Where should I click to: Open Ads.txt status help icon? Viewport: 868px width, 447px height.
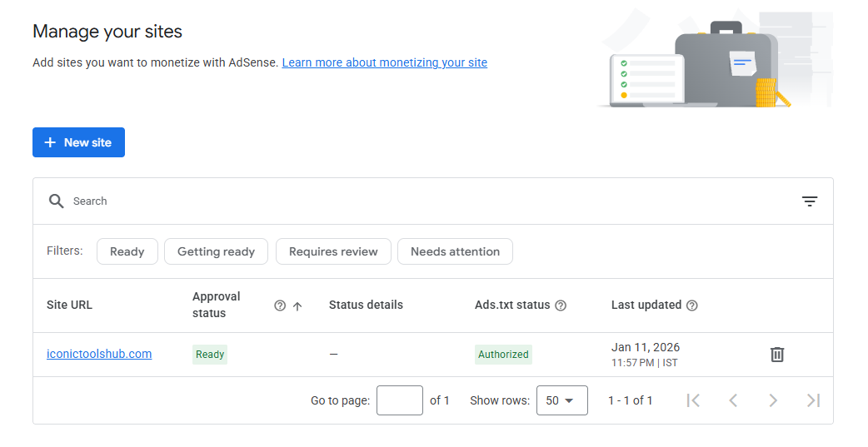561,305
